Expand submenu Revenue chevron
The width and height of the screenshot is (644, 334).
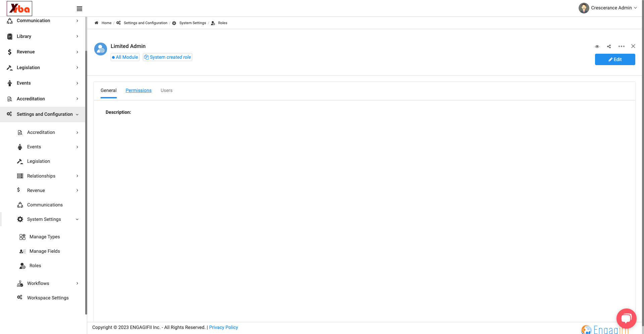[77, 190]
